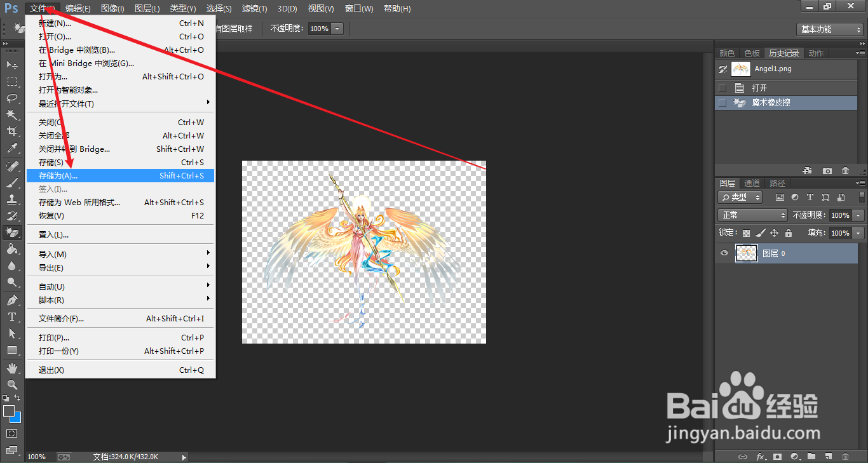
Task: Click the screen mode icon
Action: click(x=12, y=450)
